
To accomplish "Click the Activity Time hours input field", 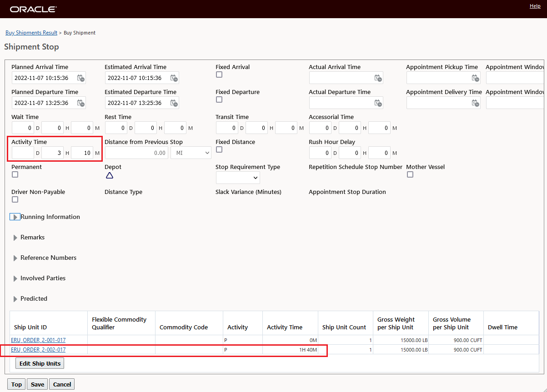I will (x=53, y=153).
